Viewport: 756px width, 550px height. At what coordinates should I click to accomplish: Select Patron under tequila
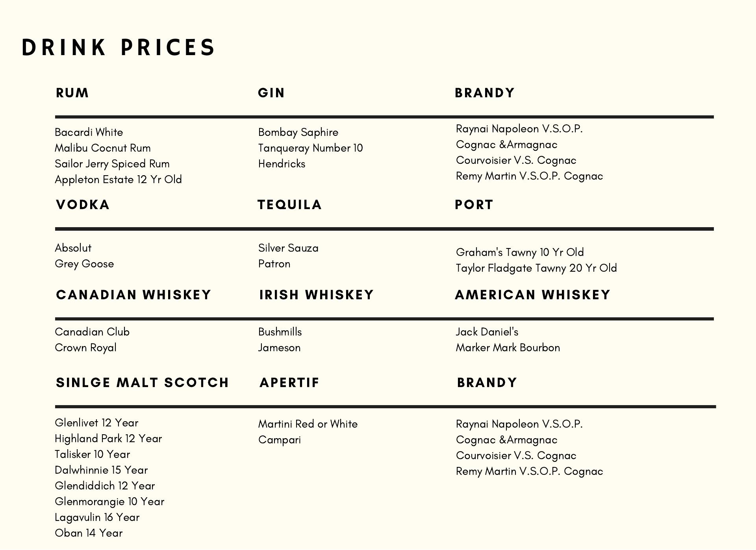click(274, 264)
